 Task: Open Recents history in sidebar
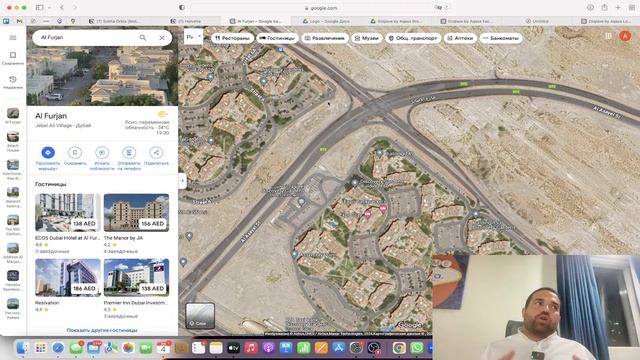click(x=13, y=82)
